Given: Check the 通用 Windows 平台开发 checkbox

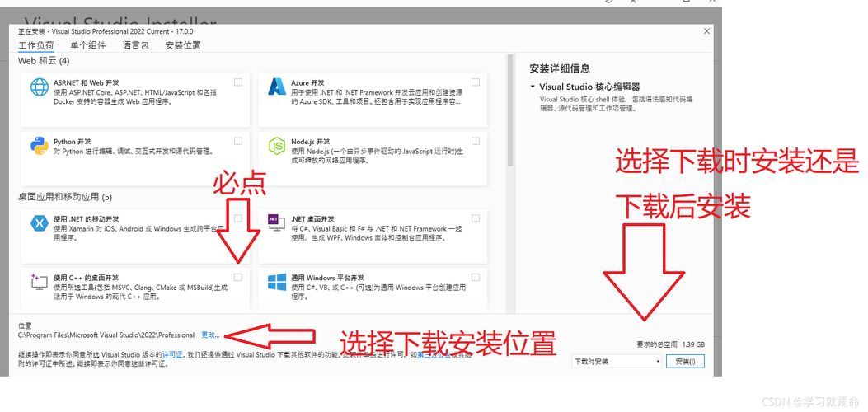Looking at the screenshot, I should pos(476,277).
